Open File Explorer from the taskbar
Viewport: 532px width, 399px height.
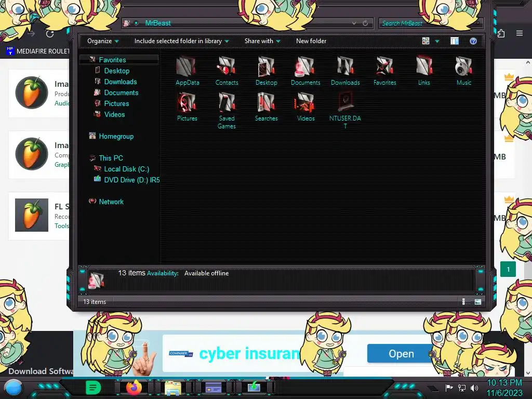tap(172, 388)
